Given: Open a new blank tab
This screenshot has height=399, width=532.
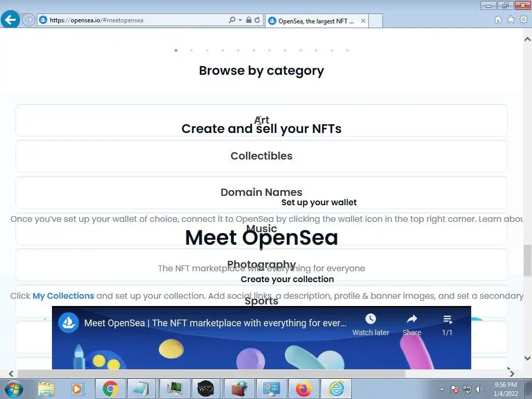Looking at the screenshot, I should coord(376,21).
